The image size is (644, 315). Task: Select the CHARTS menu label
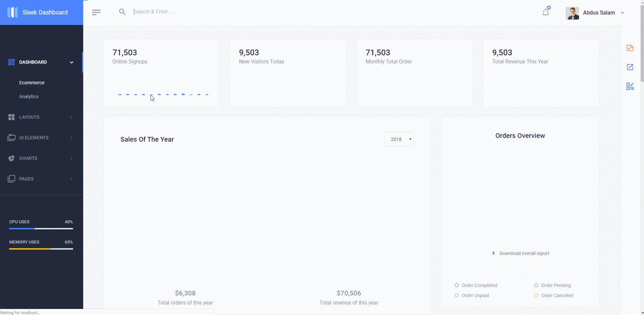point(28,158)
